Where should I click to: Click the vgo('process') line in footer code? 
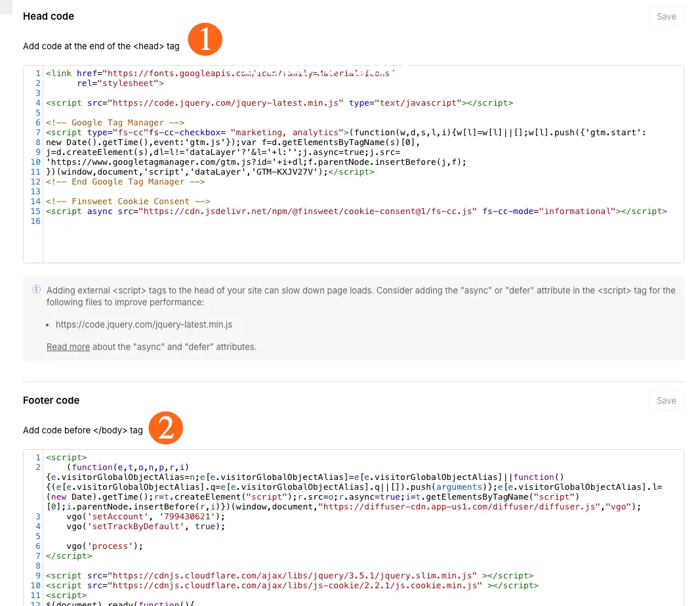pyautogui.click(x=105, y=546)
